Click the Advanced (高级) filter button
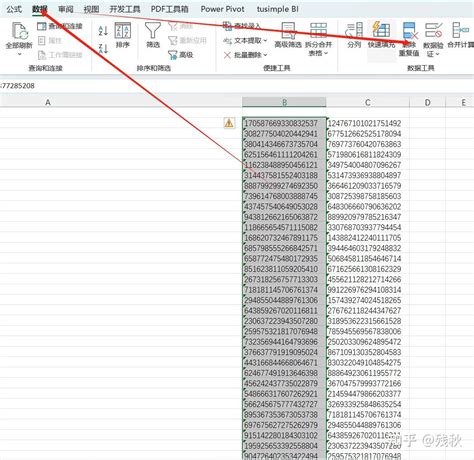 coord(181,55)
